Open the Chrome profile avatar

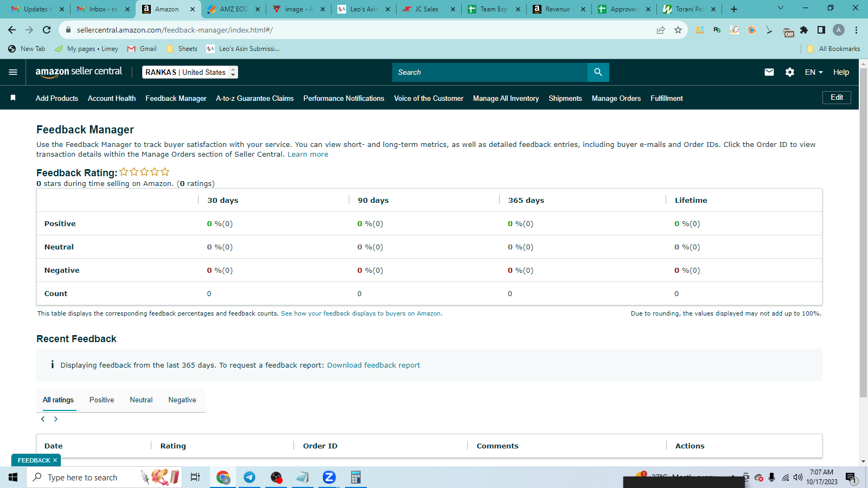(839, 30)
